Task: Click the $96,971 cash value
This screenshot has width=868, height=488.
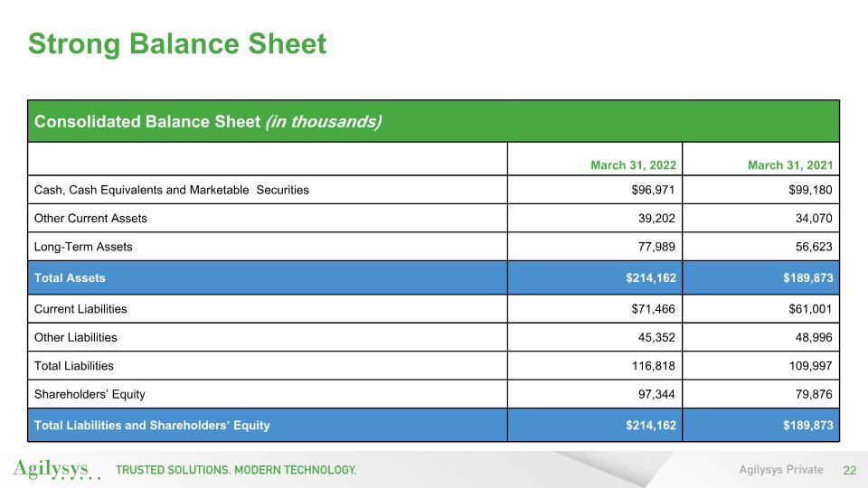Action: (653, 190)
